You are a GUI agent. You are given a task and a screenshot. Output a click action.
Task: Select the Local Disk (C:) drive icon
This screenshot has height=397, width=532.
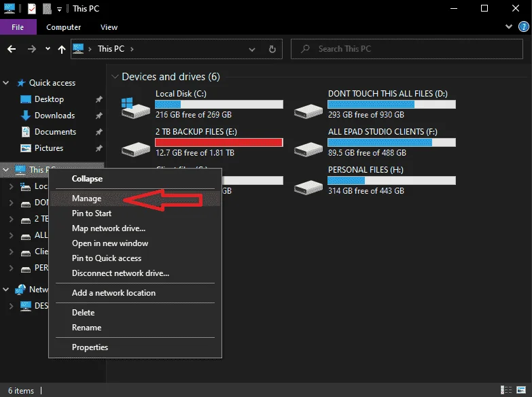point(136,107)
